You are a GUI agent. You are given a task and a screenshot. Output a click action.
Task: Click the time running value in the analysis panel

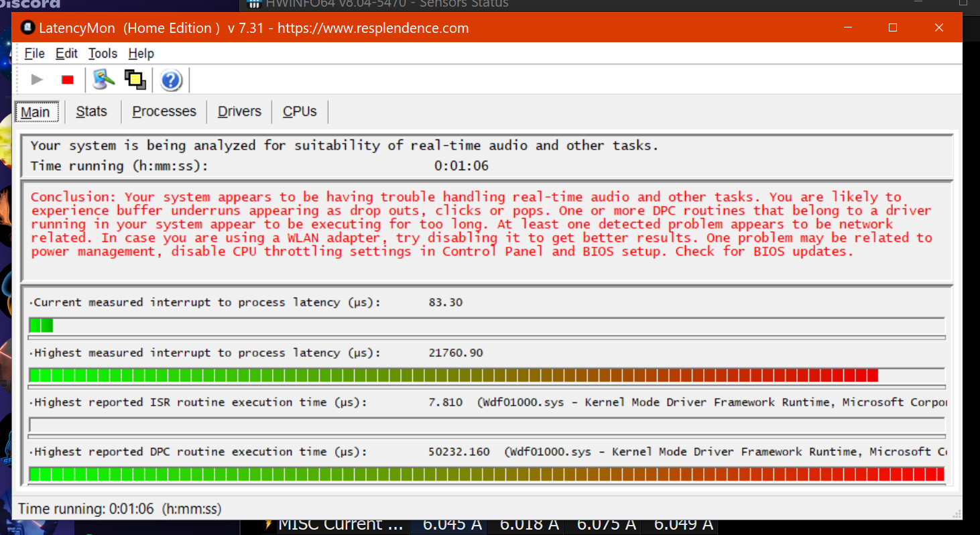tap(461, 166)
